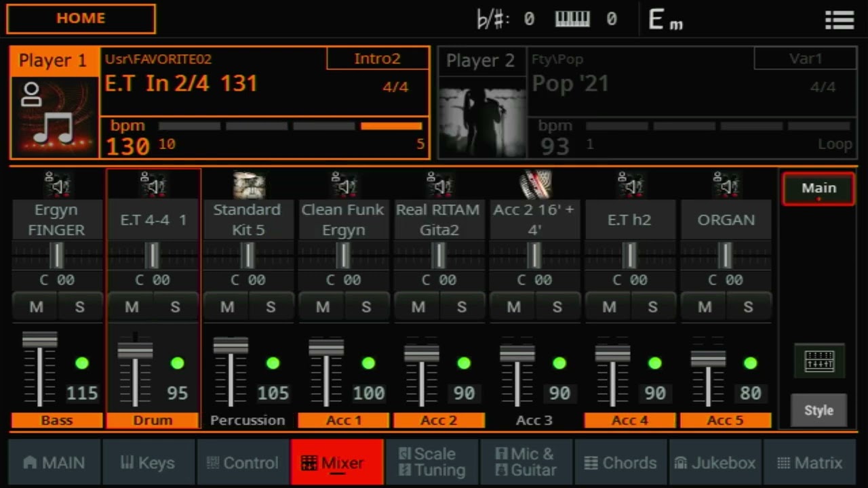Click the Bass channel sound icon
Viewport: 868px width, 488px height.
[x=57, y=185]
